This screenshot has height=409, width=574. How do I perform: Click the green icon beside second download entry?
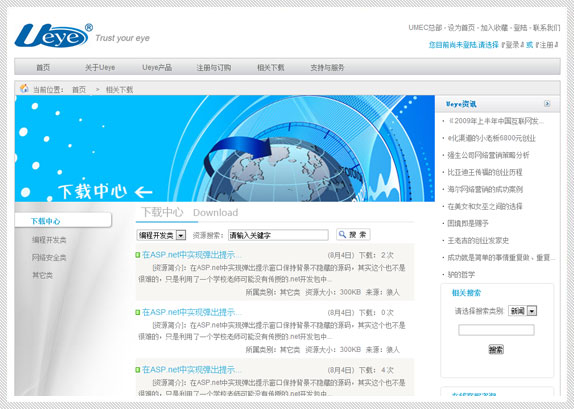click(138, 312)
